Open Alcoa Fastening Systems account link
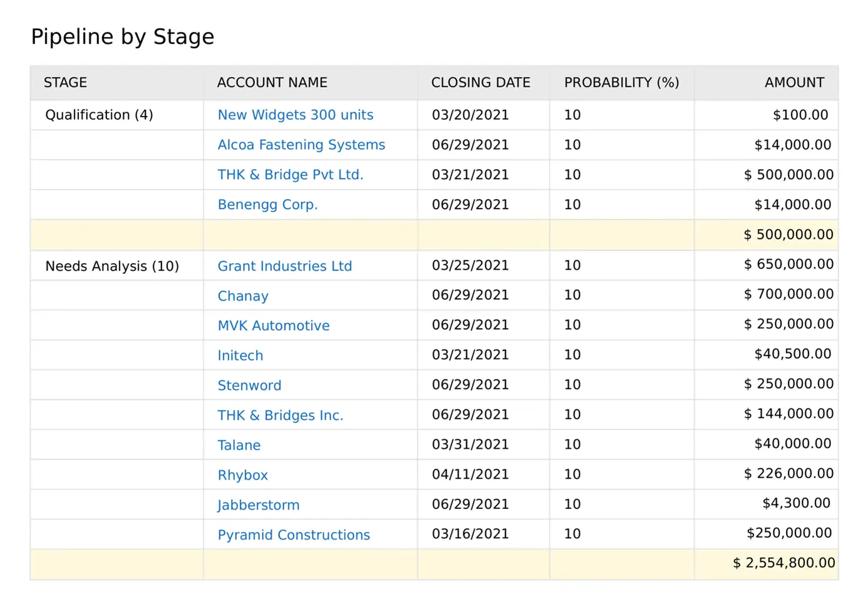Viewport: 868px width, 611px height. pos(301,145)
